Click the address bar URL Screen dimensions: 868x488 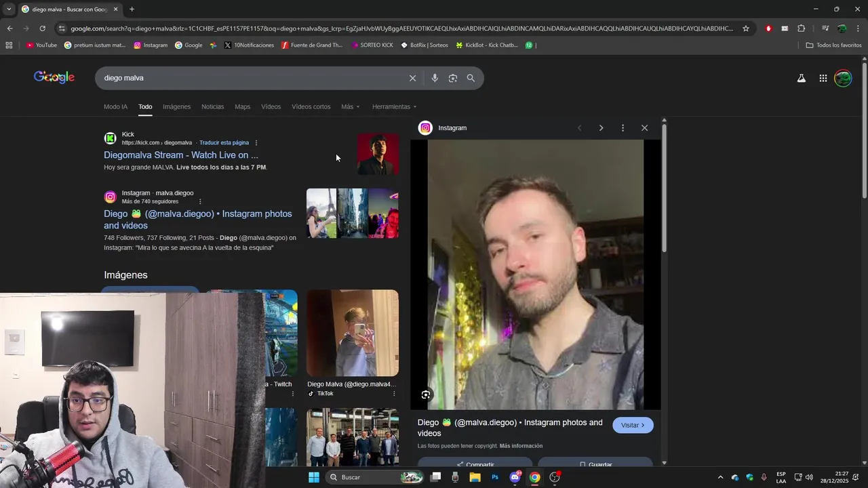click(401, 28)
